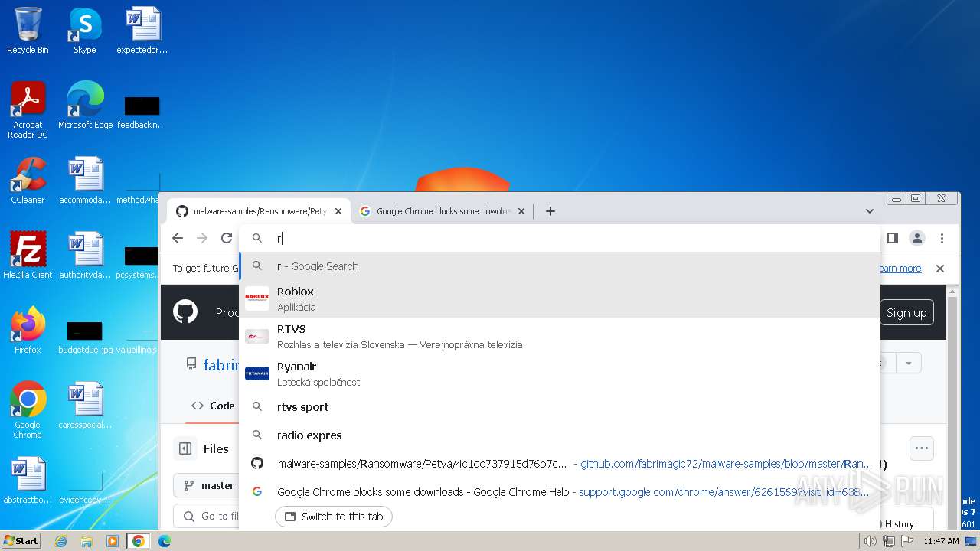
Task: Open the abstractbo Word document
Action: pyautogui.click(x=28, y=481)
